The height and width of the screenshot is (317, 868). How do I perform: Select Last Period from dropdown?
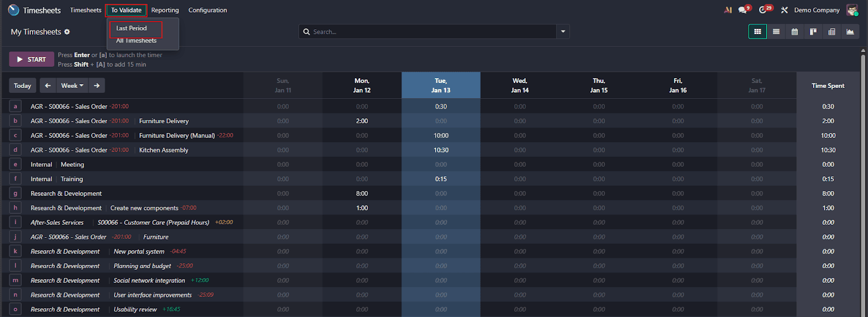(x=131, y=28)
